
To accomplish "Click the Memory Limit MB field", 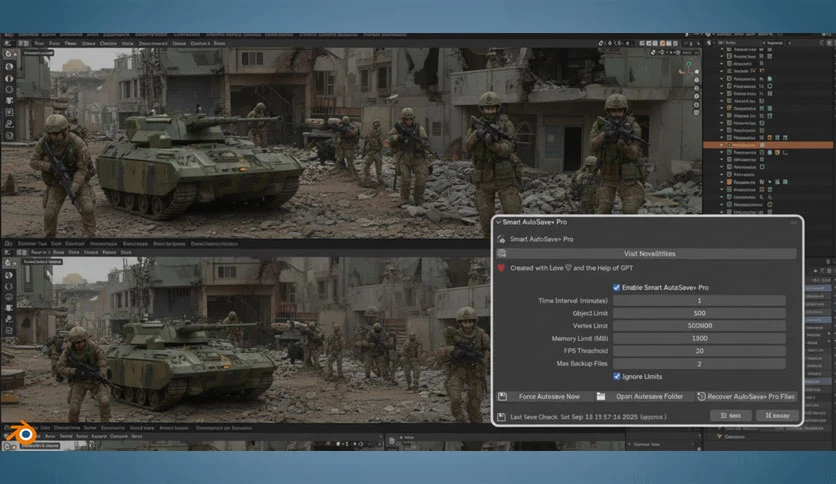I will point(700,338).
